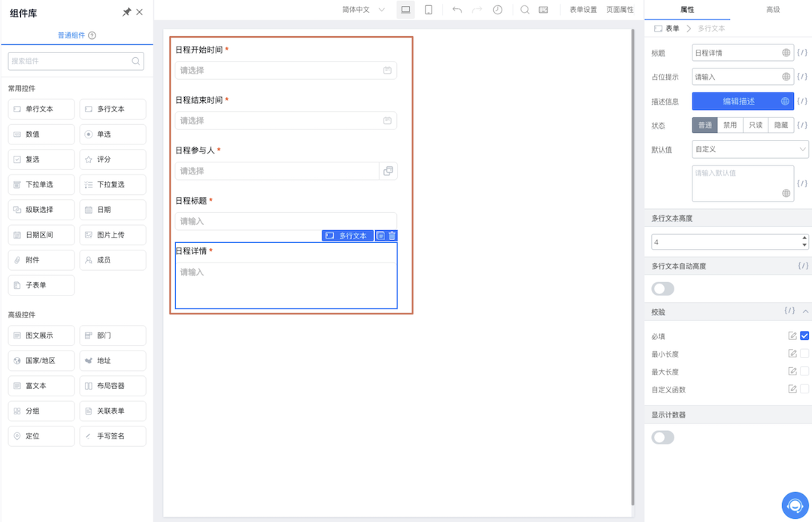Image resolution: width=812 pixels, height=522 pixels.
Task: Switch to the 高级 tab
Action: coord(772,10)
